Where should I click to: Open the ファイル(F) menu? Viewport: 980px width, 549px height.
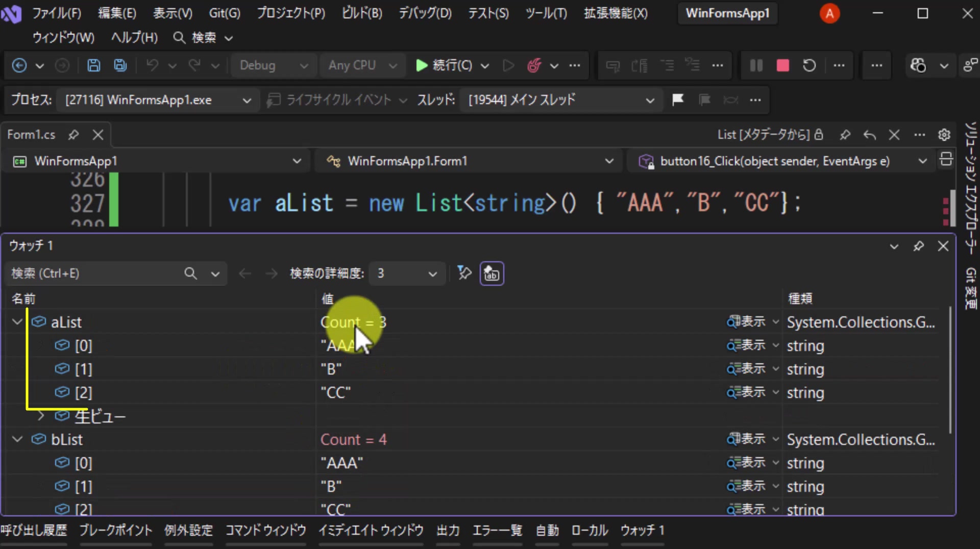(x=57, y=13)
